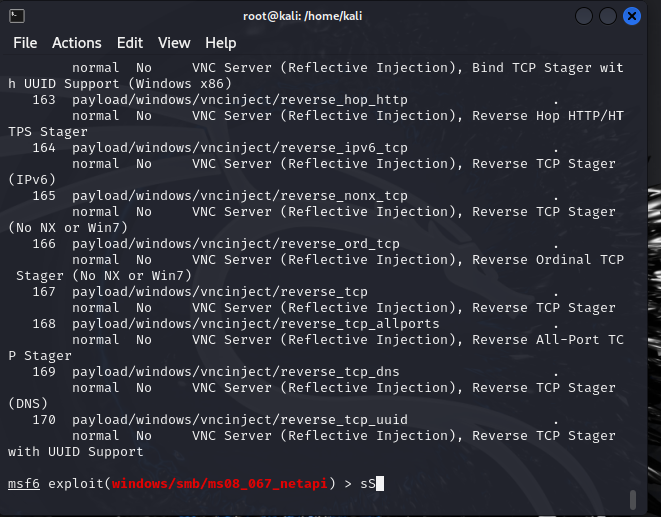The width and height of the screenshot is (661, 517).
Task: Click the terminal icon in the title bar
Action: coord(16,16)
